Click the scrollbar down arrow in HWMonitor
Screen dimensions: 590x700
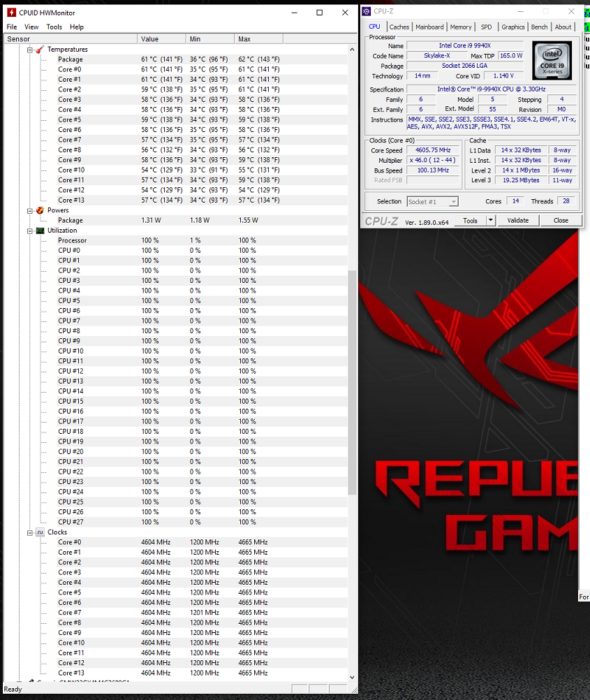tap(352, 677)
